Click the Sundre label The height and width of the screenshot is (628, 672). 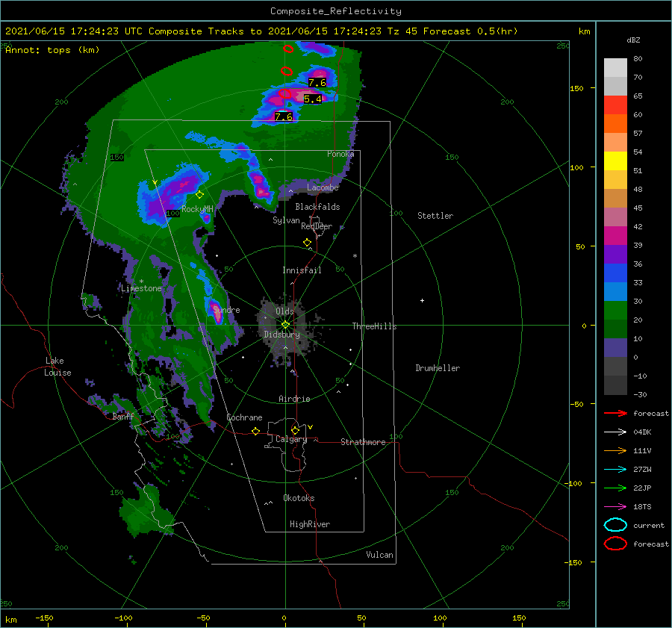click(227, 310)
